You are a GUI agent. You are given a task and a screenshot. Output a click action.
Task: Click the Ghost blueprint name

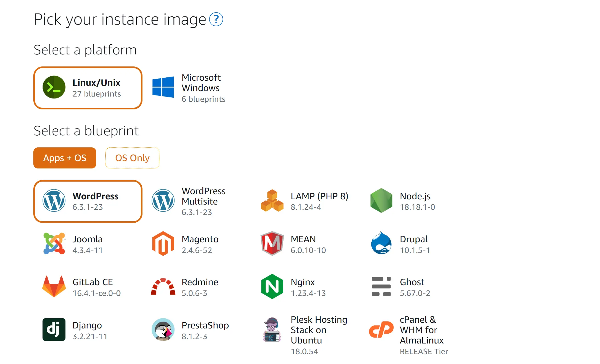412,282
